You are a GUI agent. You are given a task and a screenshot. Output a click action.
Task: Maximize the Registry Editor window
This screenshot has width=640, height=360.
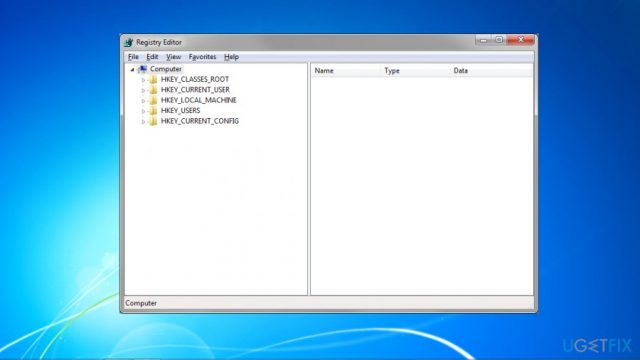(499, 40)
